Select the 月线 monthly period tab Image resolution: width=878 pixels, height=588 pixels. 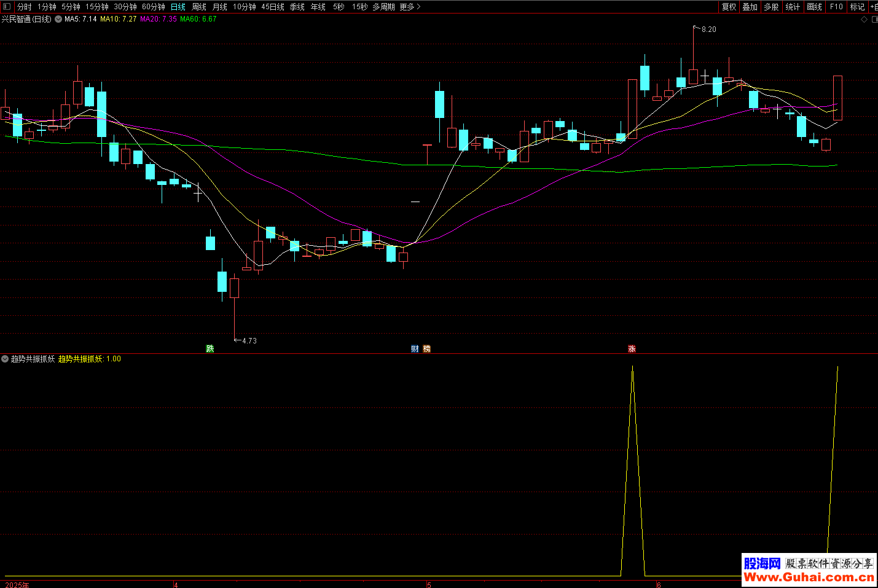[x=220, y=7]
